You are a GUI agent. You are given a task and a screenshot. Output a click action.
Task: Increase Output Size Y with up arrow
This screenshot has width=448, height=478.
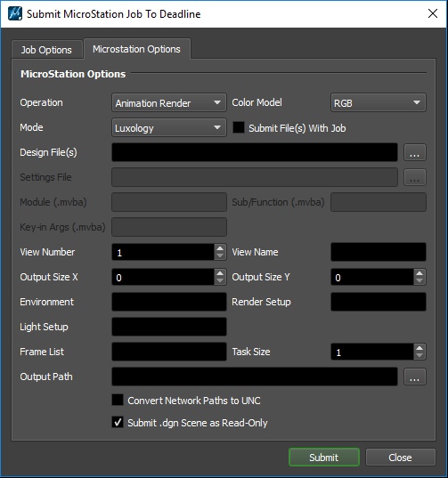419,273
